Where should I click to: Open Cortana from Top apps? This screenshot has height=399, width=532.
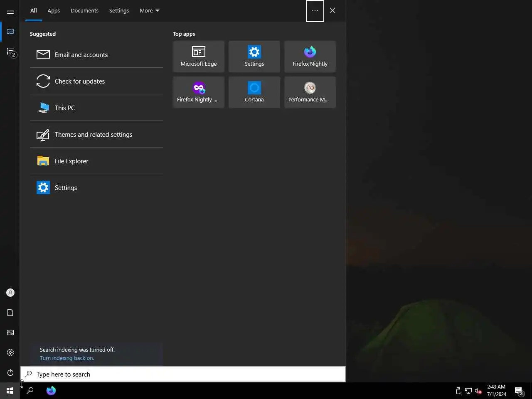coord(254,92)
